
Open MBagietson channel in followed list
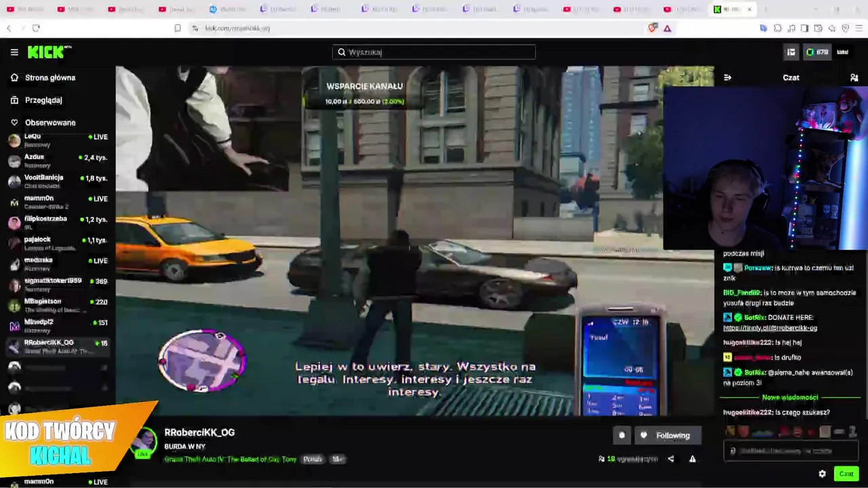click(58, 306)
